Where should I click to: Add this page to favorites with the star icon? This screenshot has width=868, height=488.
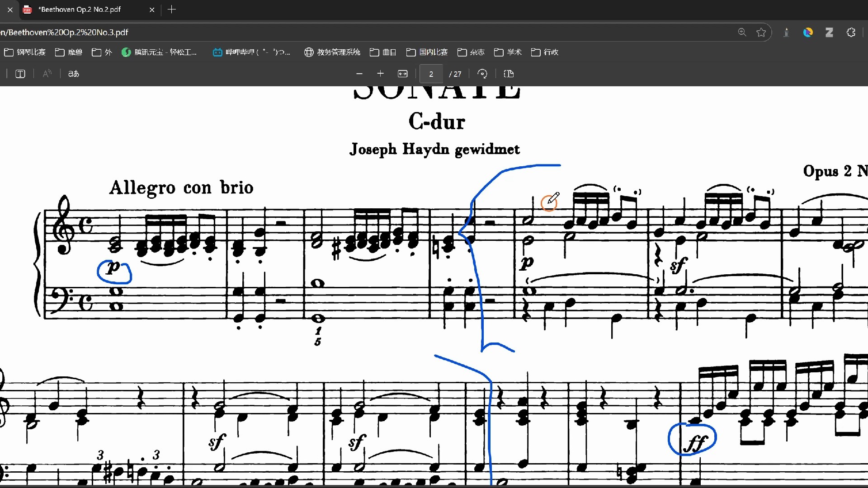[761, 33]
